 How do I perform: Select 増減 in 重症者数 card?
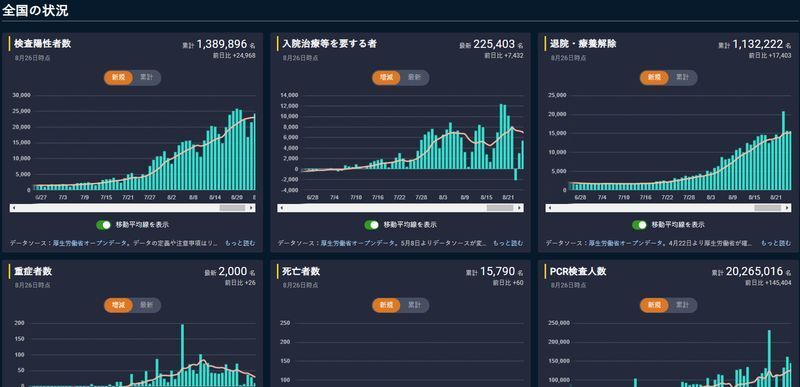[118, 305]
